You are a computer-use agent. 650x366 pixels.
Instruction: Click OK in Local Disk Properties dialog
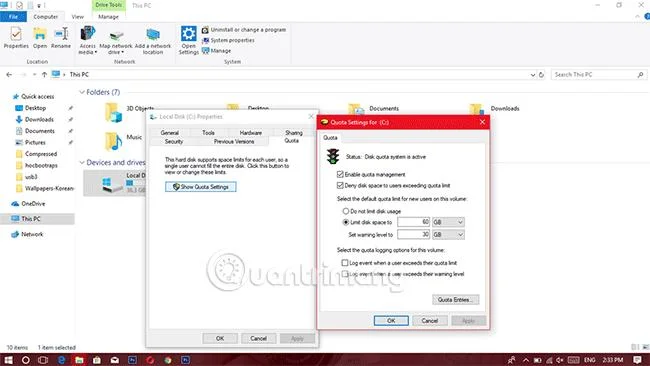[x=220, y=338]
